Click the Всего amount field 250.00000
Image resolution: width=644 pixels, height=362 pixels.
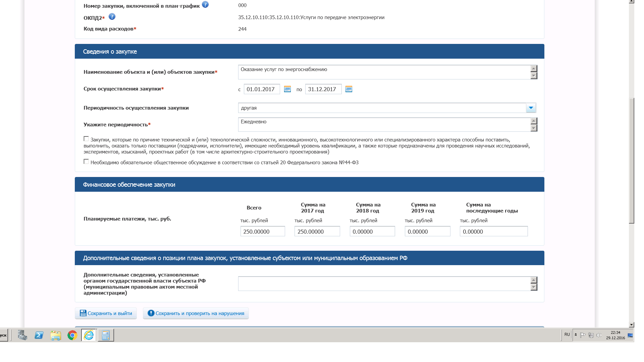263,232
